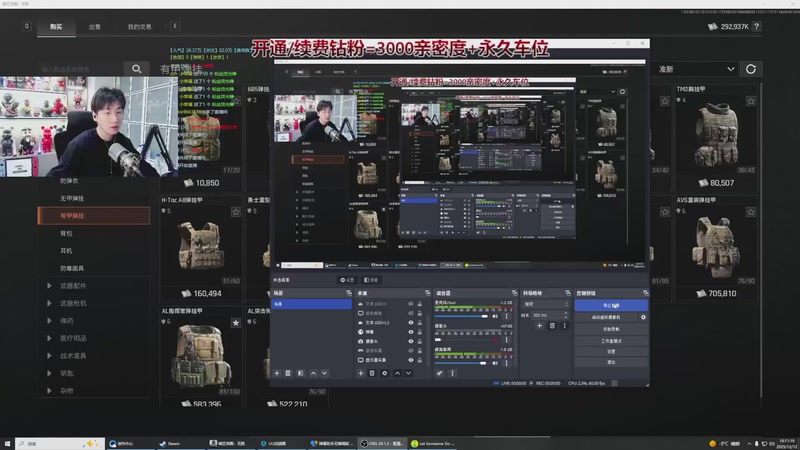This screenshot has height=450, width=800.
Task: Toggle visibility eye for the 弹幕 source
Action: pos(411,332)
